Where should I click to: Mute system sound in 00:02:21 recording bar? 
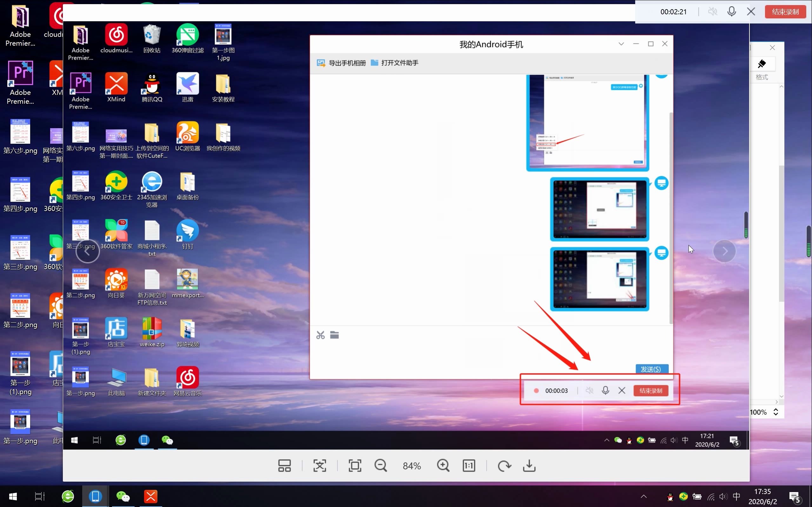(713, 12)
